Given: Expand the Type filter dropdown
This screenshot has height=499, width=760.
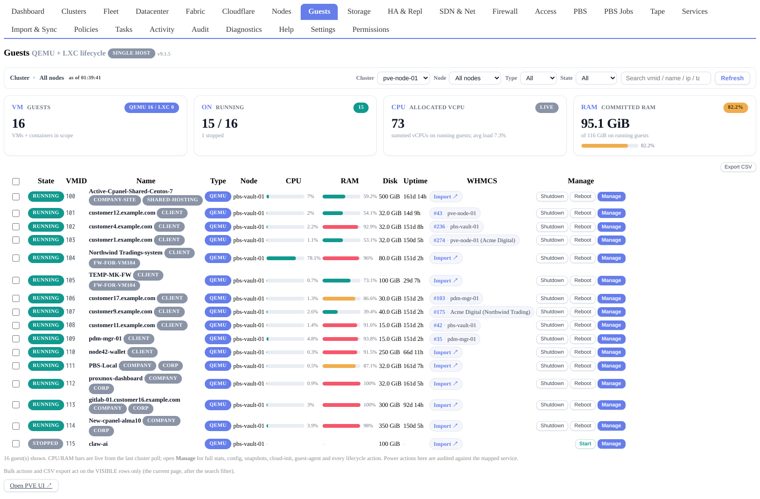Looking at the screenshot, I should 538,78.
